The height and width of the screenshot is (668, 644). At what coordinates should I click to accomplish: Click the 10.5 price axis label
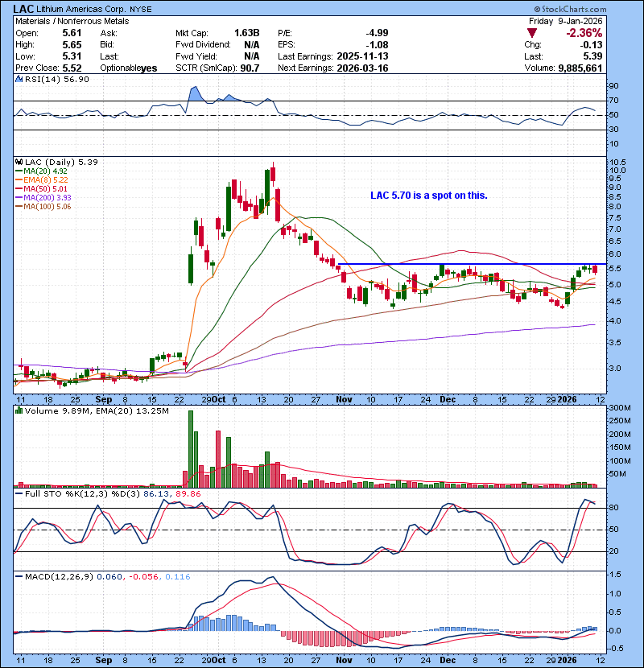coord(617,163)
